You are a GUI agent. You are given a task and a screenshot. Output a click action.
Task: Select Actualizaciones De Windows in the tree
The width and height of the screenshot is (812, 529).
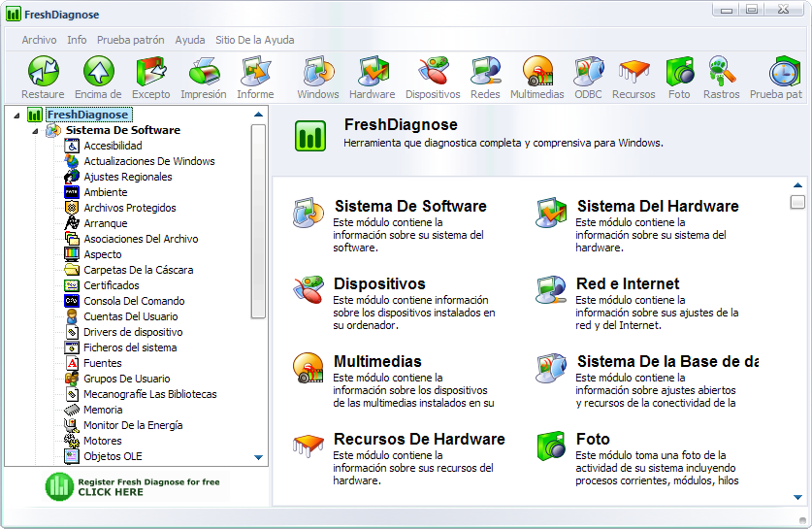click(148, 161)
